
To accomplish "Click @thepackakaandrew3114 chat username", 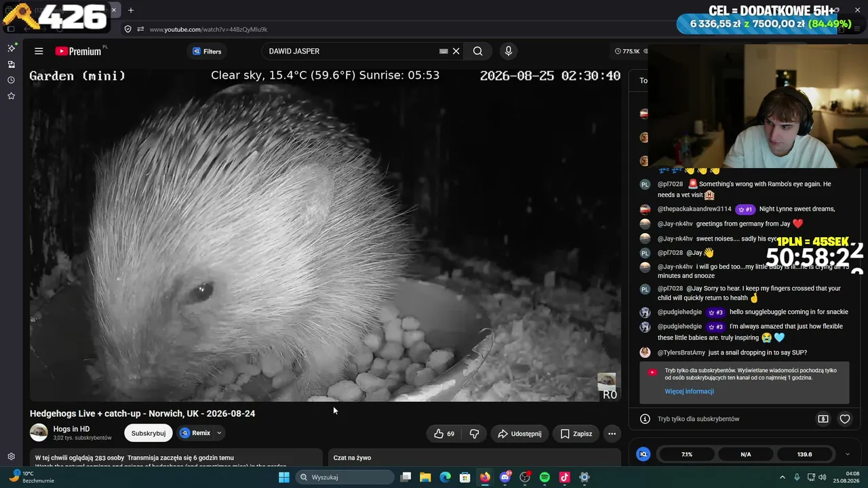I will (x=694, y=209).
